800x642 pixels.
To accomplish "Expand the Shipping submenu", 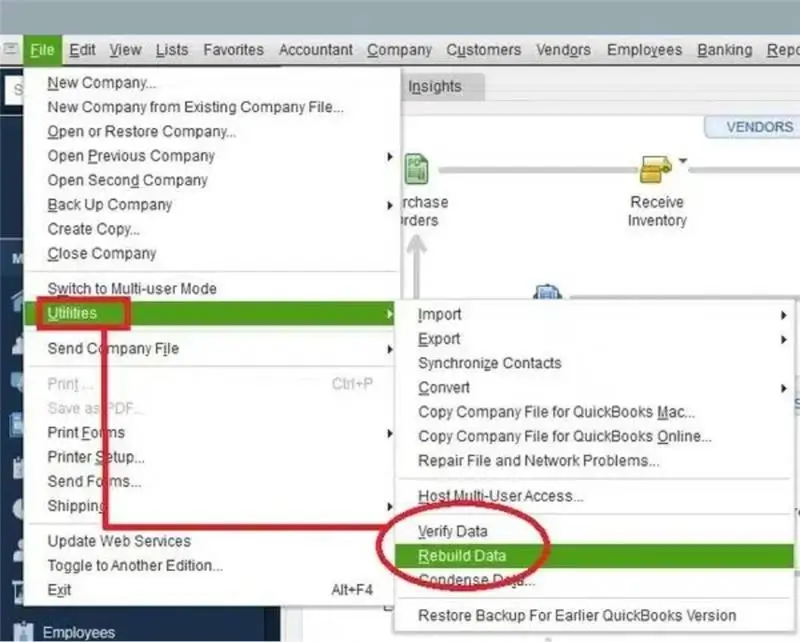I will [212, 506].
